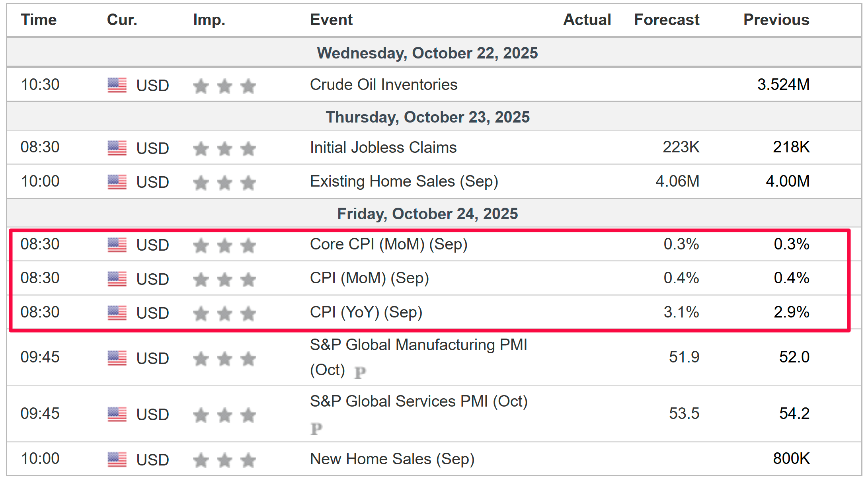Open the Initial Jobless Claims event

(x=383, y=148)
